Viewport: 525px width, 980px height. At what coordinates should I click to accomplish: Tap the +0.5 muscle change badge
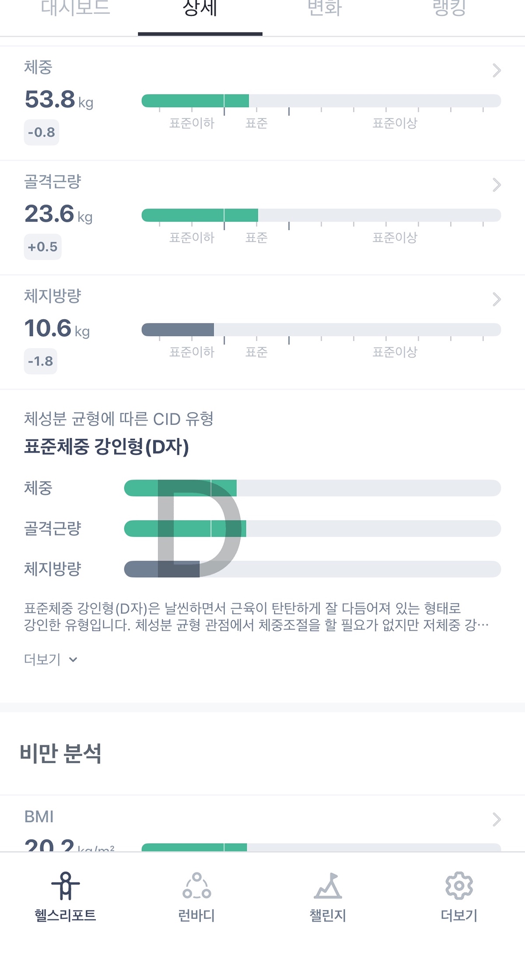(x=42, y=247)
